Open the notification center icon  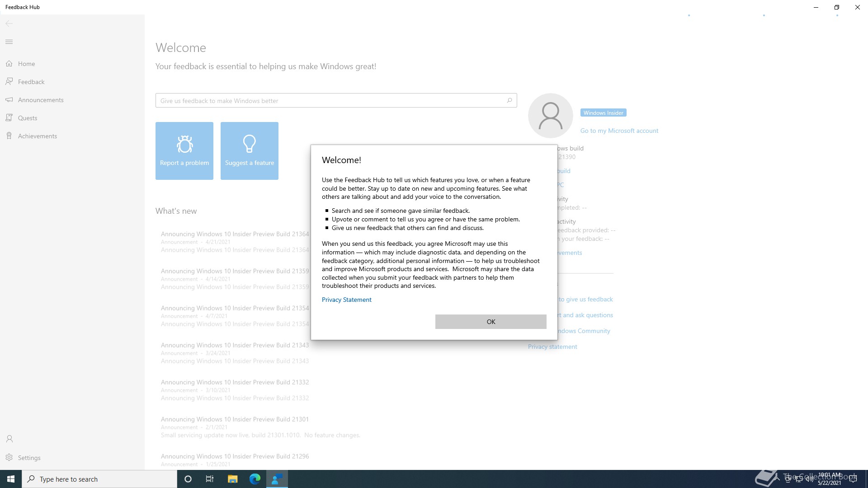(x=853, y=479)
